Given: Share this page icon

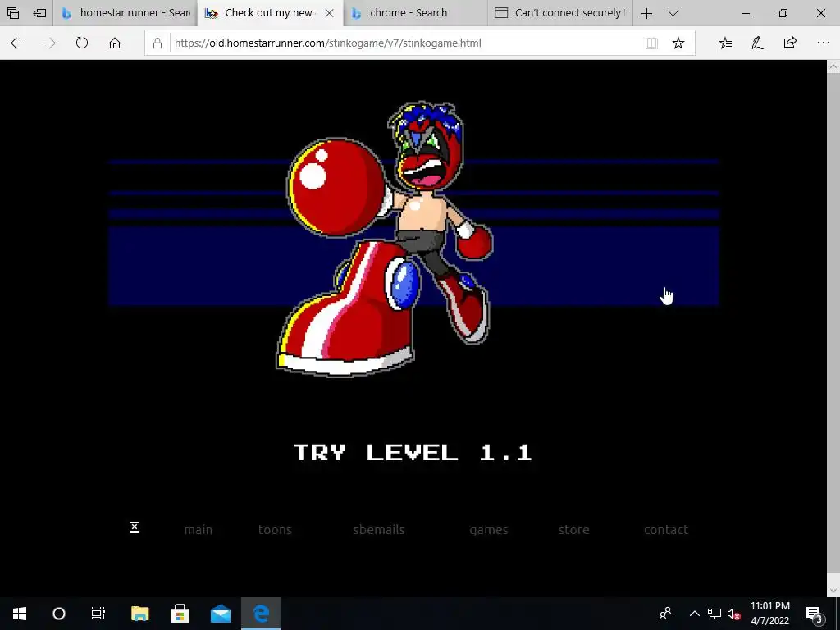Looking at the screenshot, I should point(790,43).
